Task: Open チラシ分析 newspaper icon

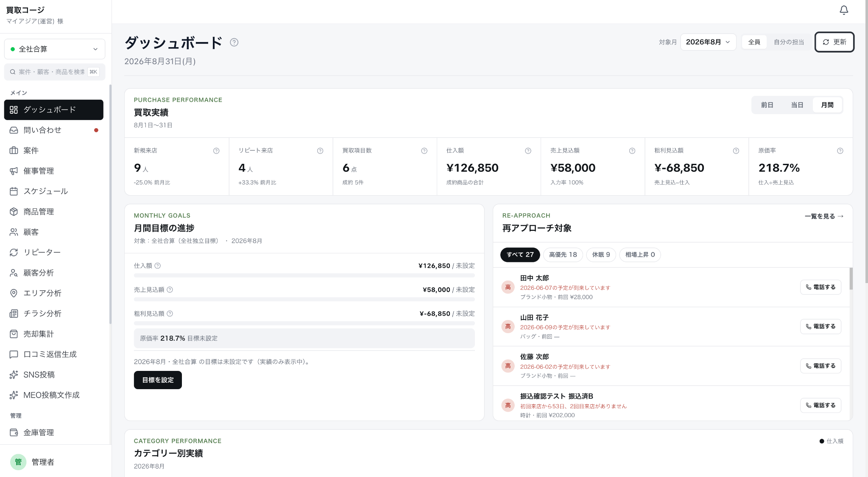Action: click(x=14, y=314)
